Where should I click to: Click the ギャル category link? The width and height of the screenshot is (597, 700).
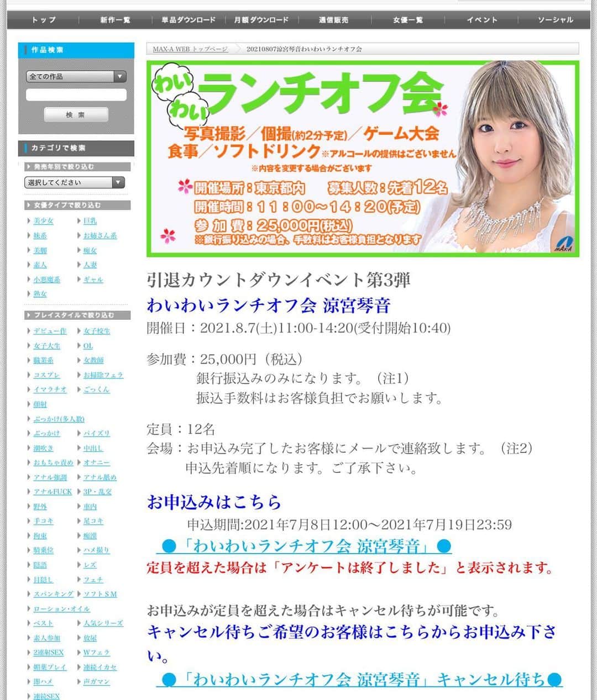[93, 280]
